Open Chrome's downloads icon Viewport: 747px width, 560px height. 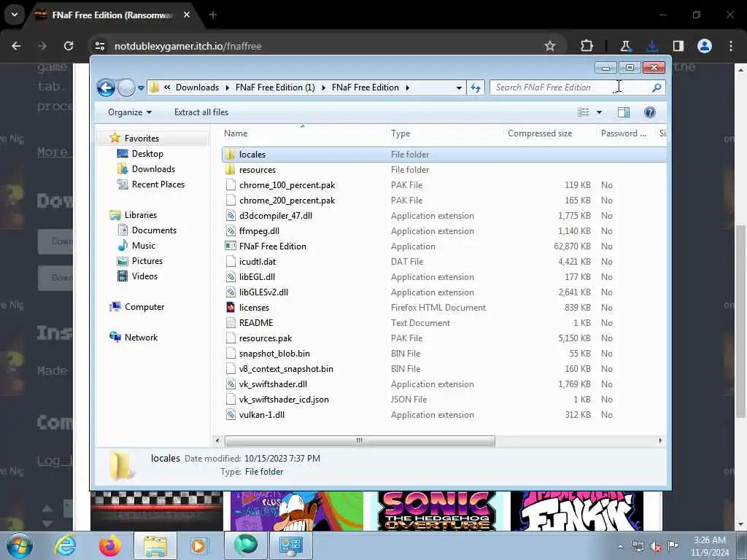pos(652,46)
